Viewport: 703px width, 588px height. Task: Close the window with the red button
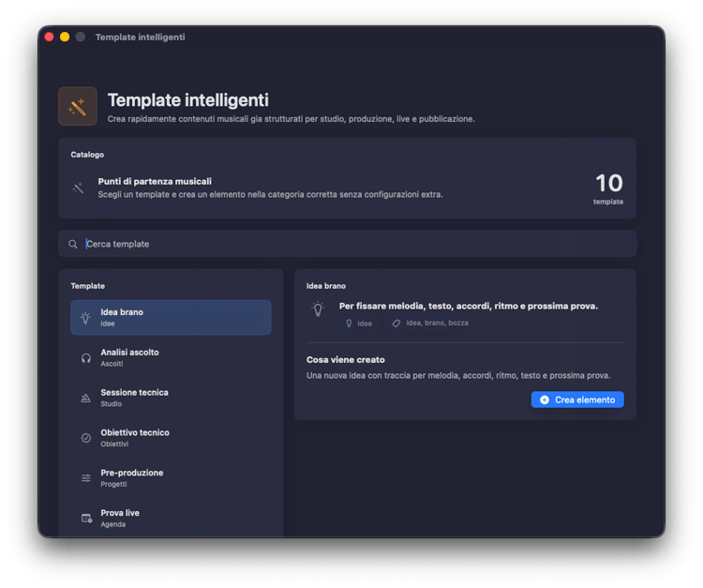50,37
